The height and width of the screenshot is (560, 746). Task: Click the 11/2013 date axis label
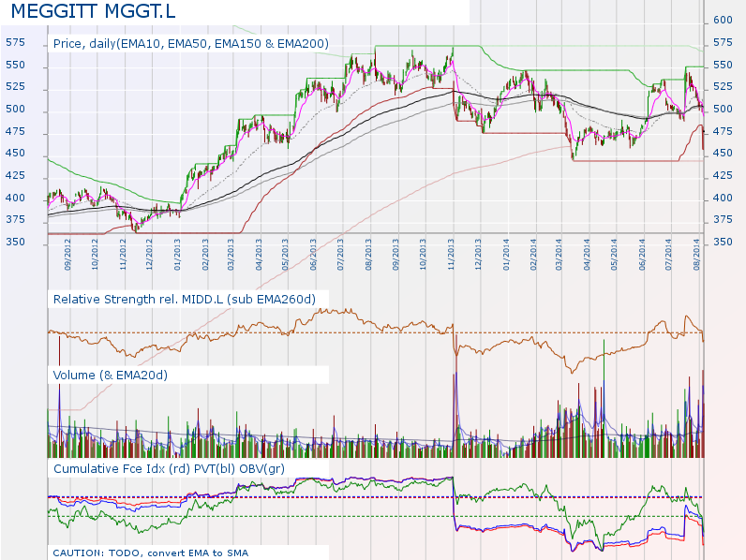[451, 256]
